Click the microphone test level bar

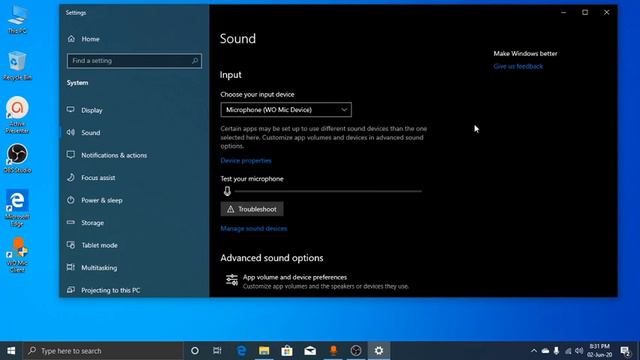pos(328,191)
